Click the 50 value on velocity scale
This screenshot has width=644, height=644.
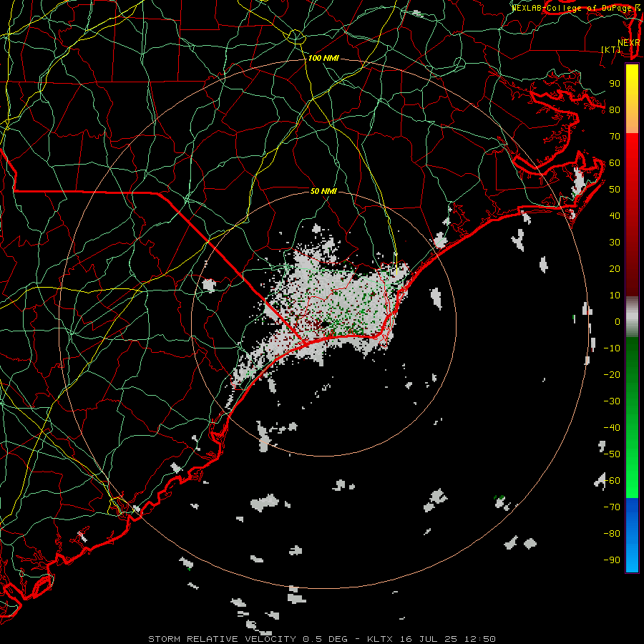(615, 190)
